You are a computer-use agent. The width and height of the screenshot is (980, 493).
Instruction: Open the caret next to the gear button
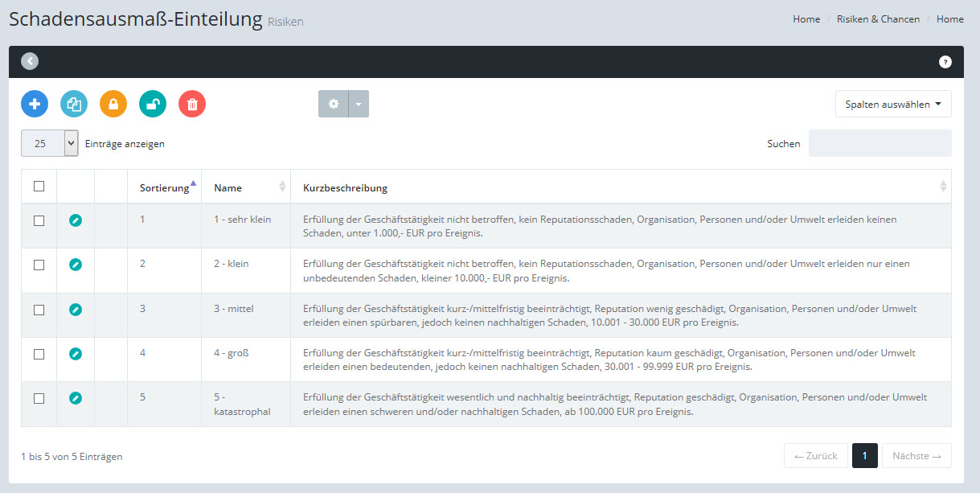(x=359, y=104)
